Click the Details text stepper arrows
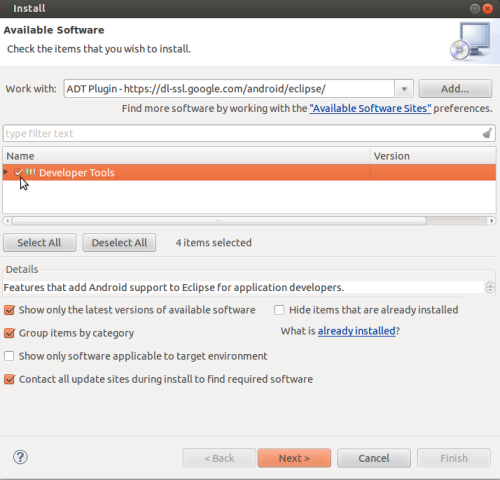The width and height of the screenshot is (500, 480). [x=490, y=287]
